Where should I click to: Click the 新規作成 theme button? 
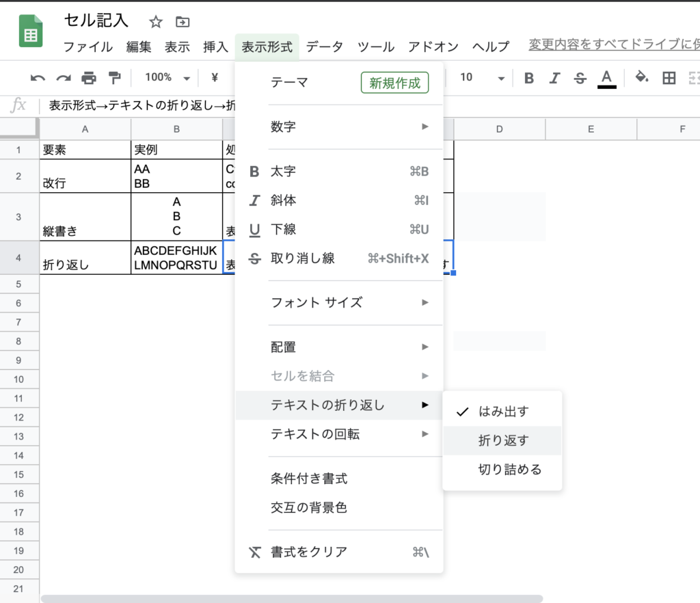click(394, 83)
